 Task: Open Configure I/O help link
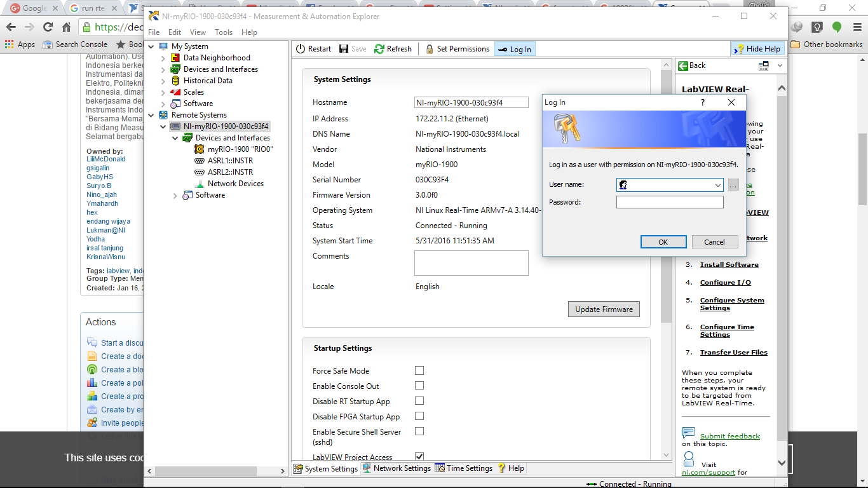[x=725, y=283]
